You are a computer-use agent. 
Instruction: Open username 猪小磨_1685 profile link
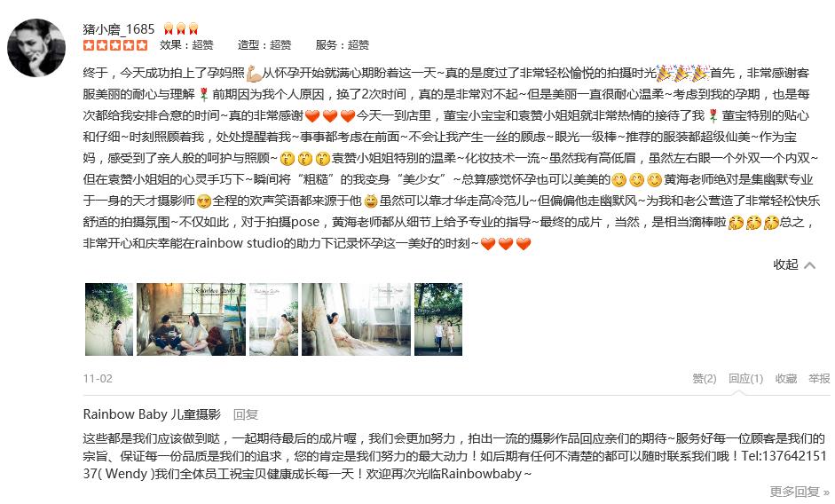[x=119, y=28]
